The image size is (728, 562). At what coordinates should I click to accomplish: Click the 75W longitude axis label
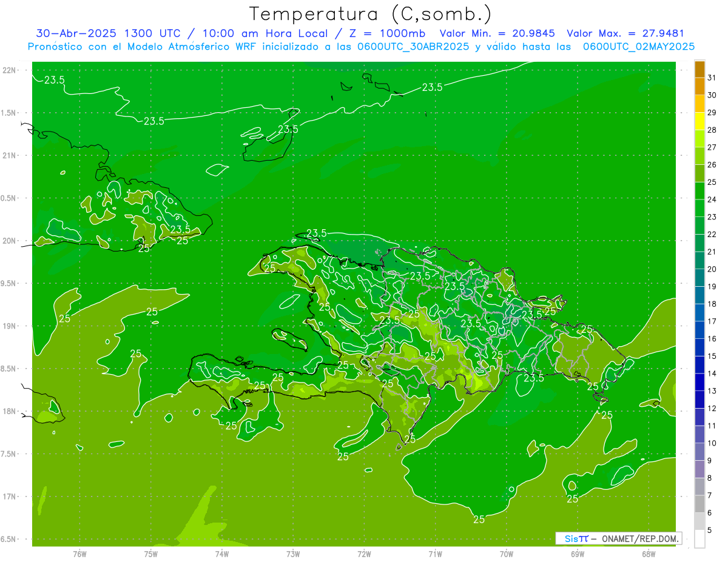click(151, 554)
